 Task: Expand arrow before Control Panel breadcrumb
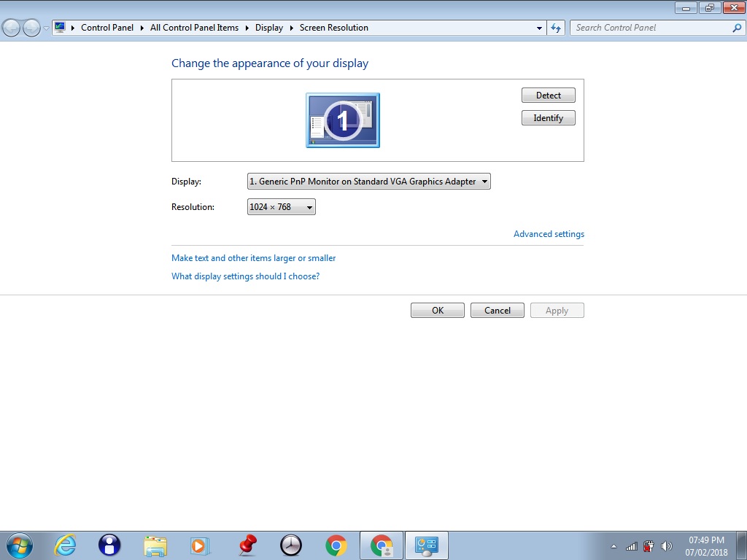[x=73, y=28]
